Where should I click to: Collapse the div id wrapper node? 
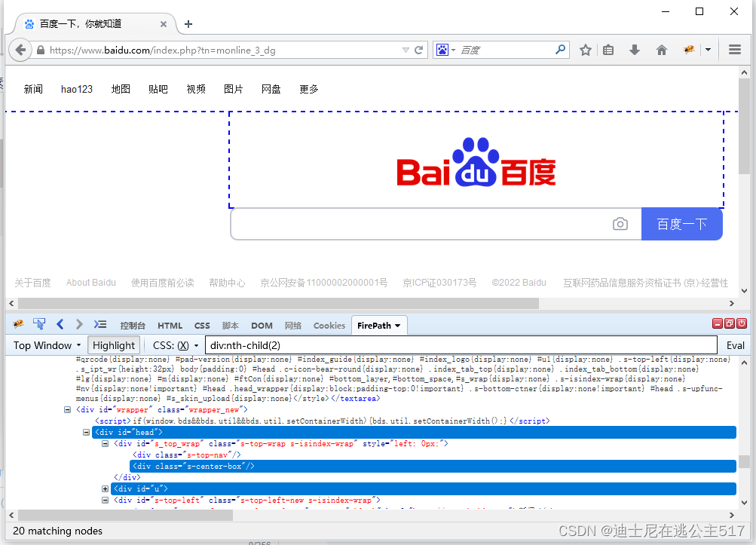[x=68, y=409]
